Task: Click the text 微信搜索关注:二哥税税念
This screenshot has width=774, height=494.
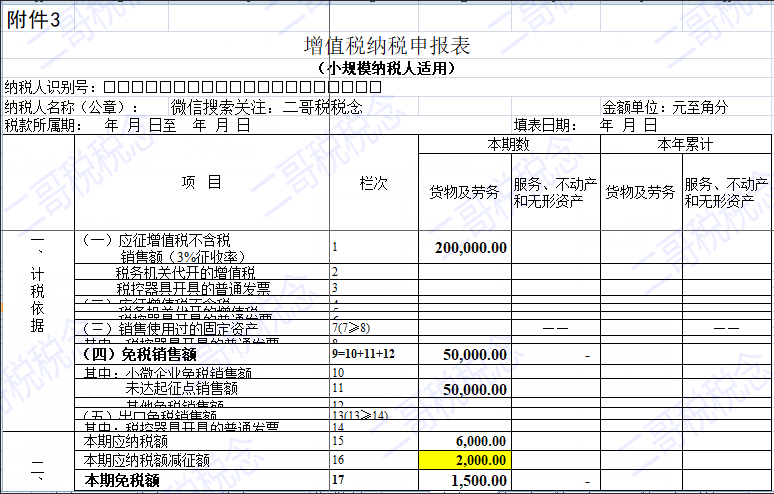Action: coord(267,107)
